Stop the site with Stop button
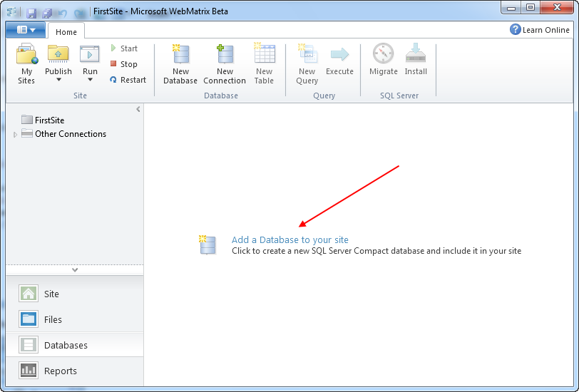 (x=124, y=64)
